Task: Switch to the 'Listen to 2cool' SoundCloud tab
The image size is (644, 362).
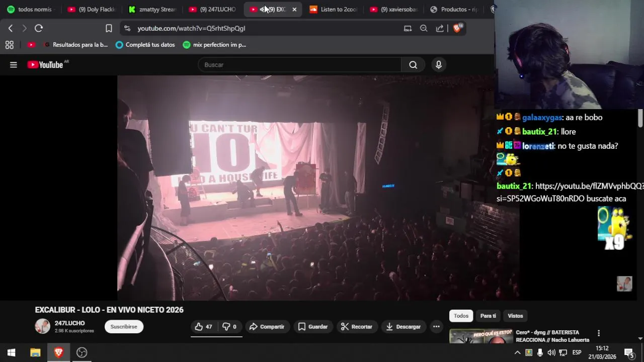Action: 334,9
